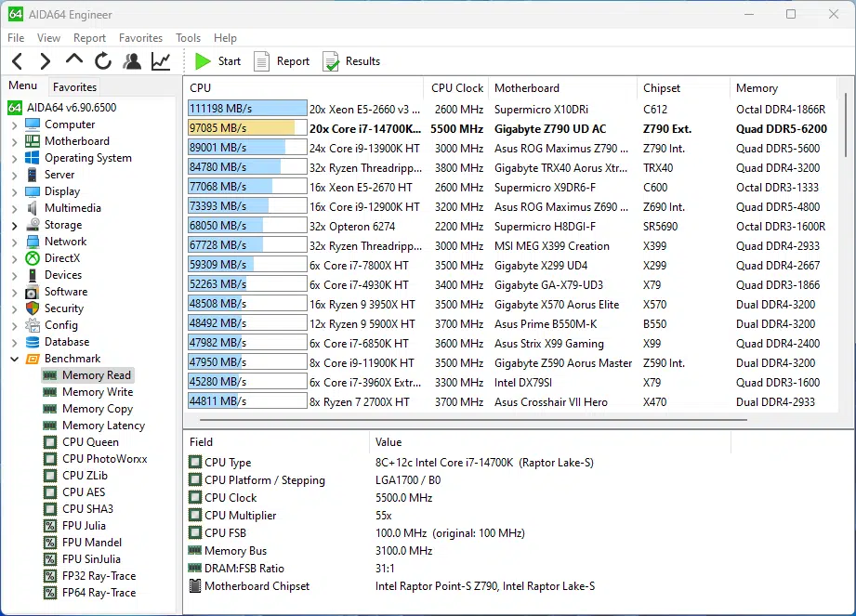Image resolution: width=856 pixels, height=616 pixels.
Task: Select the 44811 MB/s result bar
Action: [247, 401]
